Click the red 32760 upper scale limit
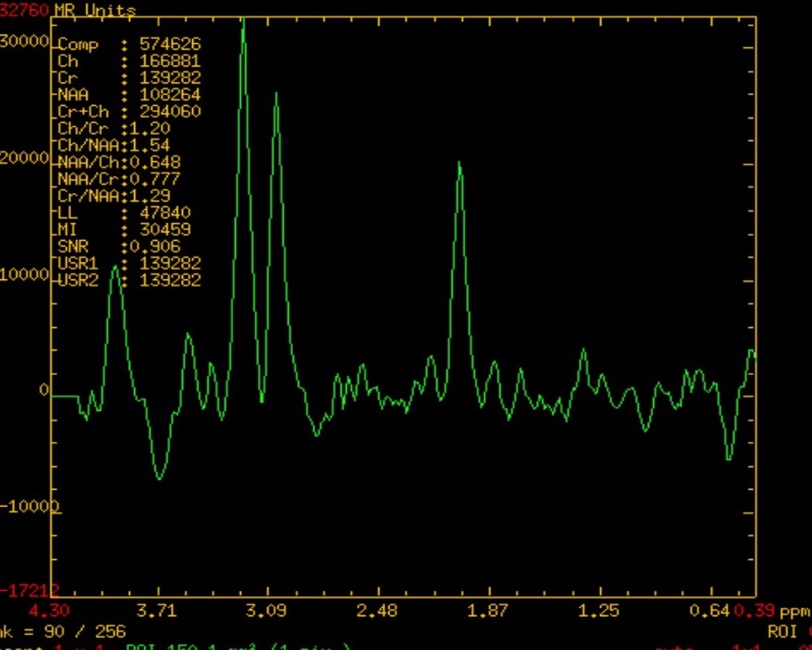Screen dimensions: 812x650 click(26, 10)
